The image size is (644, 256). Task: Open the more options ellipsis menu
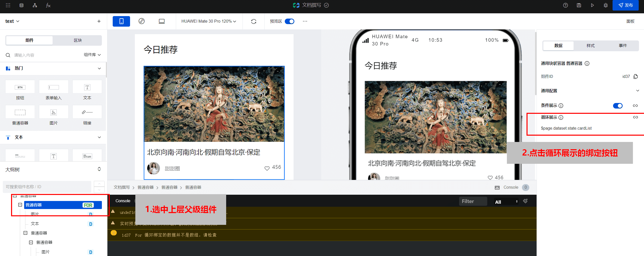pos(305,21)
